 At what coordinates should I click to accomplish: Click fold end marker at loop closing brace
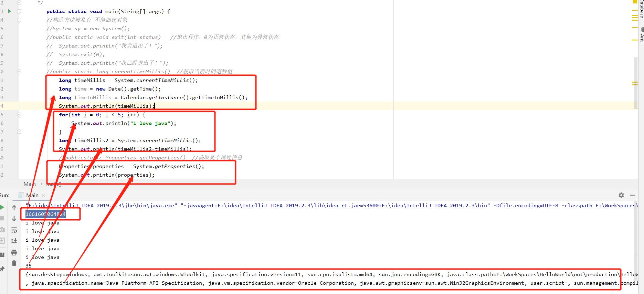19,132
